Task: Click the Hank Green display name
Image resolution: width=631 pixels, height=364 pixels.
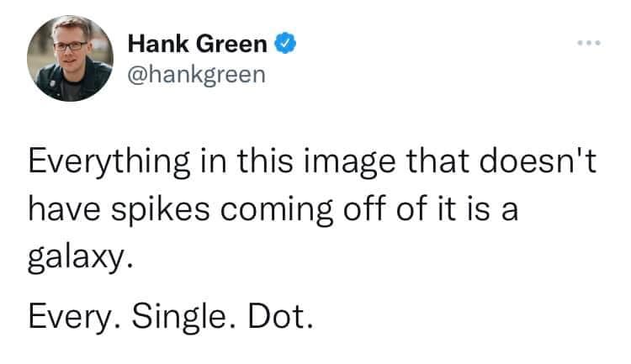Action: 199,42
